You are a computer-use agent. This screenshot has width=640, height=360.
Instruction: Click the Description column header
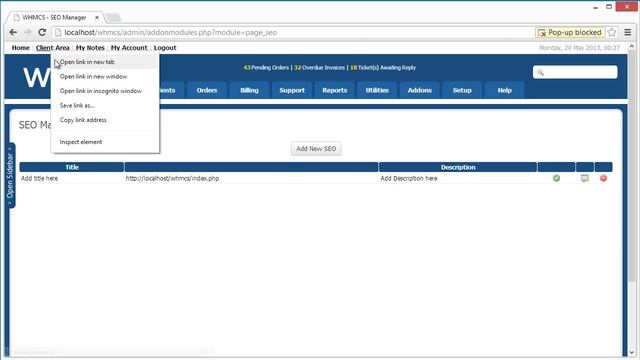(458, 167)
